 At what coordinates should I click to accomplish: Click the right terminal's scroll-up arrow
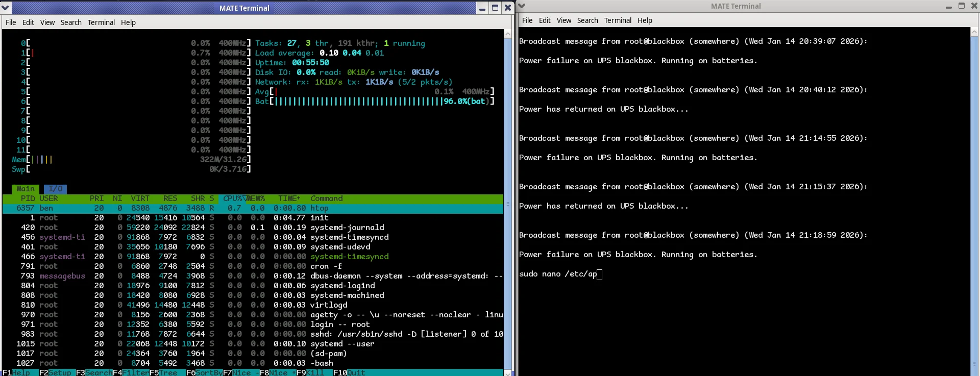pyautogui.click(x=974, y=32)
